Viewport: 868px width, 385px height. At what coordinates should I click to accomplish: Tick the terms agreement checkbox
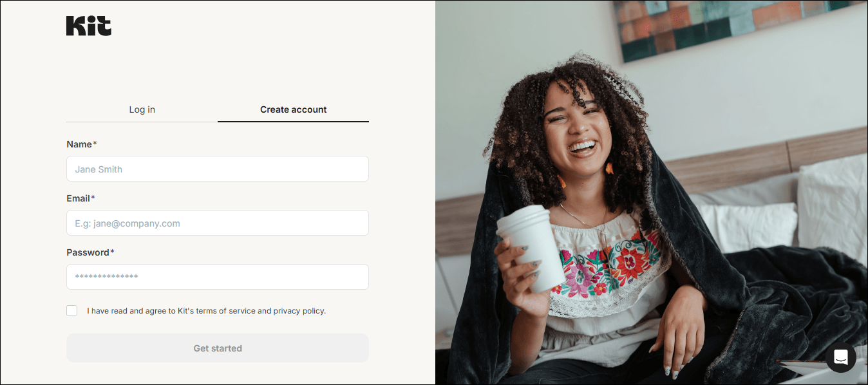click(x=72, y=310)
